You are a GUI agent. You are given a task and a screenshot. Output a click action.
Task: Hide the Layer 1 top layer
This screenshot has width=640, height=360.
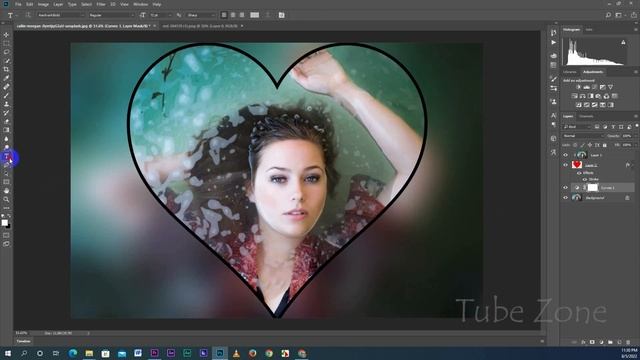(566, 155)
